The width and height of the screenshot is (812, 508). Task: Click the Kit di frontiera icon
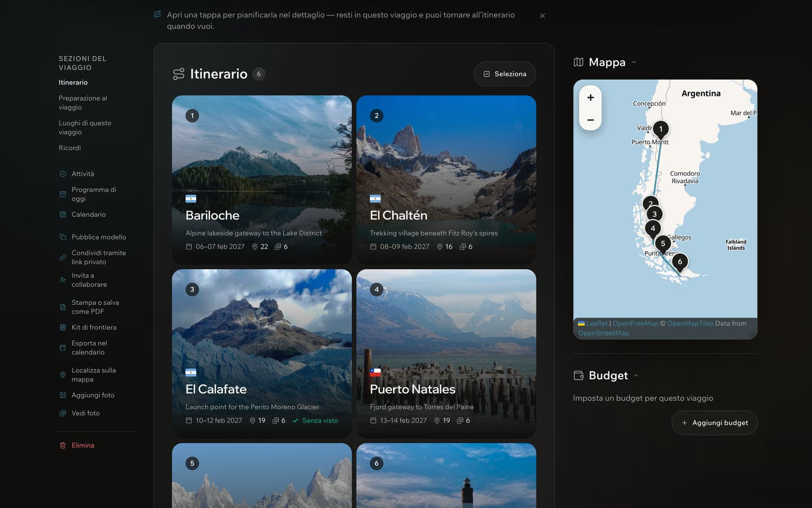(63, 327)
